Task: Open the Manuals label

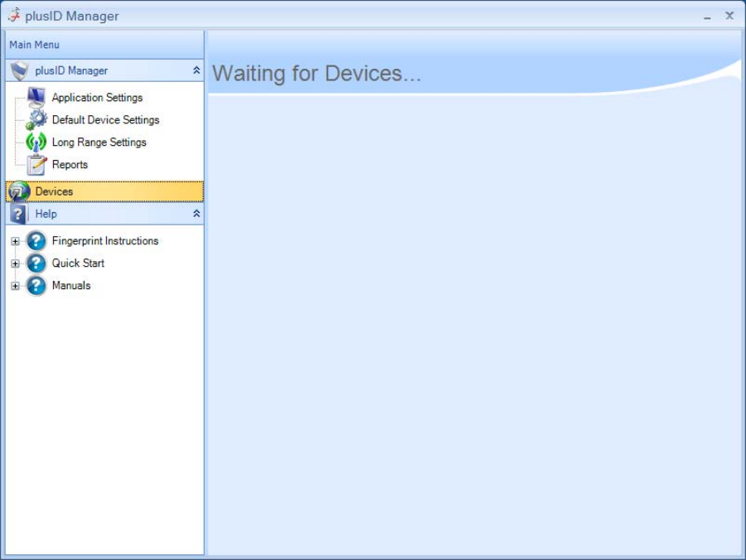Action: click(71, 285)
